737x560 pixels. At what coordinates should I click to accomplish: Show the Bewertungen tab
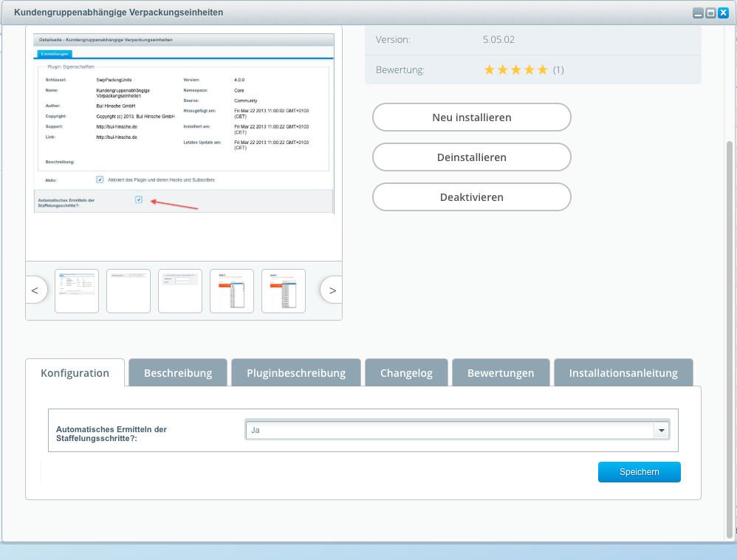501,373
